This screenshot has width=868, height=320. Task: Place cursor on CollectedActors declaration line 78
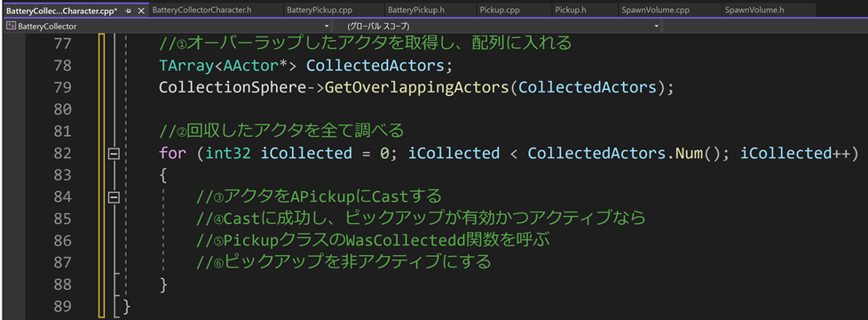pos(375,67)
